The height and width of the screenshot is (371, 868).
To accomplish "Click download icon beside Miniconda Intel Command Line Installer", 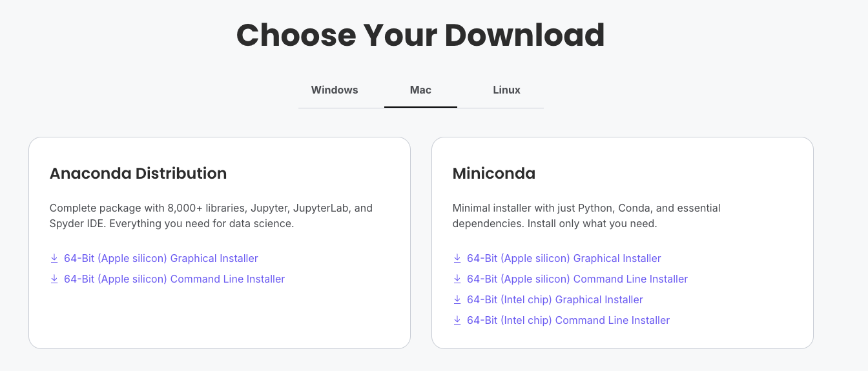I will [457, 321].
